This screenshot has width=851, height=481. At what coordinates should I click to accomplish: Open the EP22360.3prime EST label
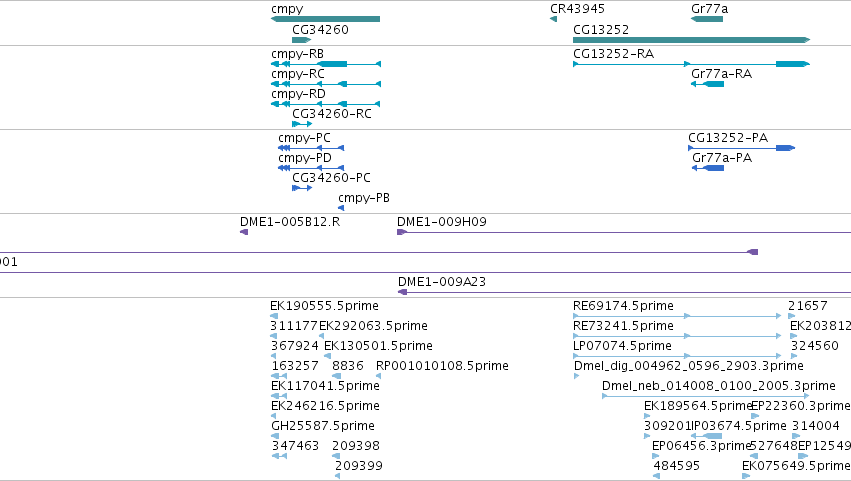pyautogui.click(x=801, y=406)
